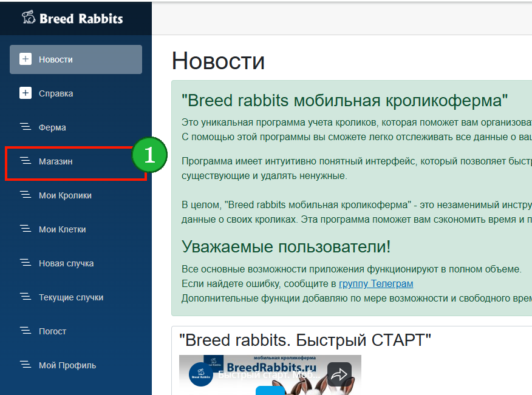The width and height of the screenshot is (532, 395).
Task: Open the Новая случка menu item
Action: click(x=66, y=263)
